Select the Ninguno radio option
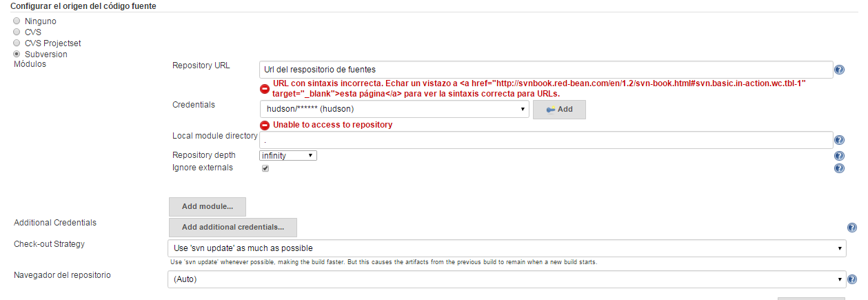 (x=17, y=21)
